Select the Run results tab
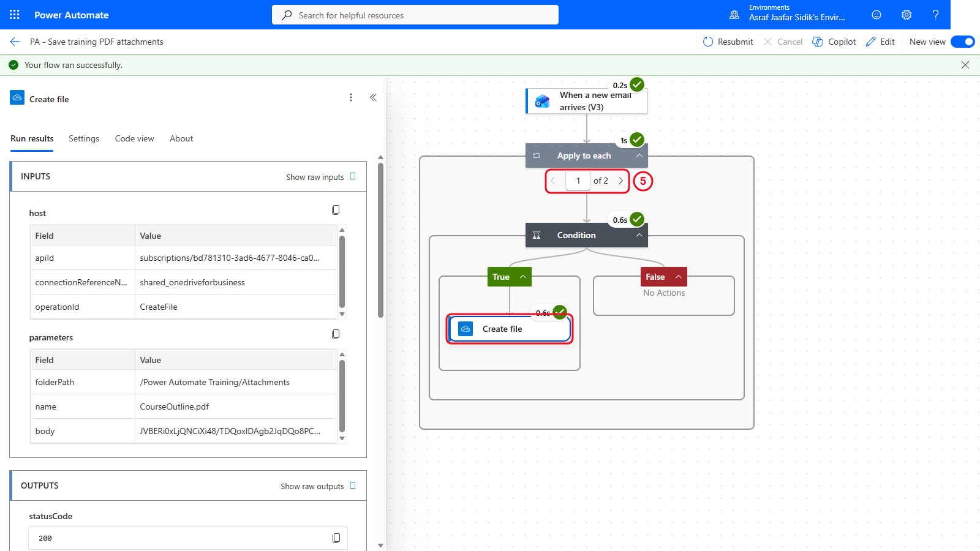This screenshot has width=980, height=551. tap(32, 138)
